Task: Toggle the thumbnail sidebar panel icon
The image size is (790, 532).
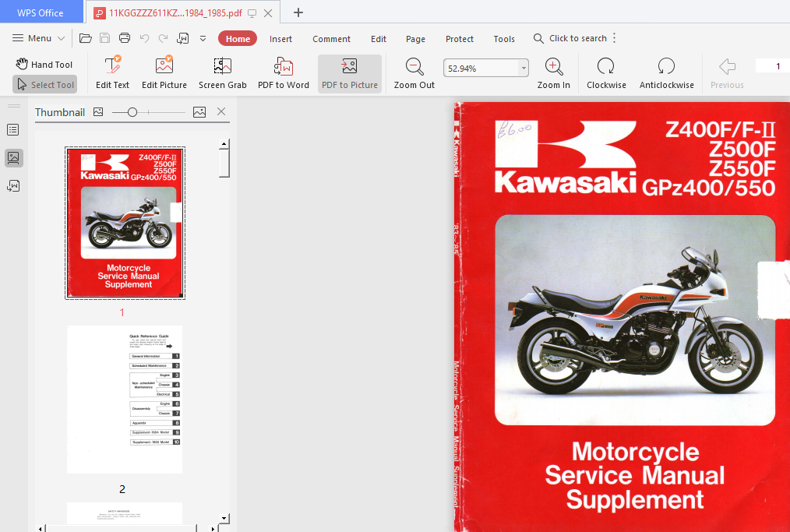Action: (13, 157)
